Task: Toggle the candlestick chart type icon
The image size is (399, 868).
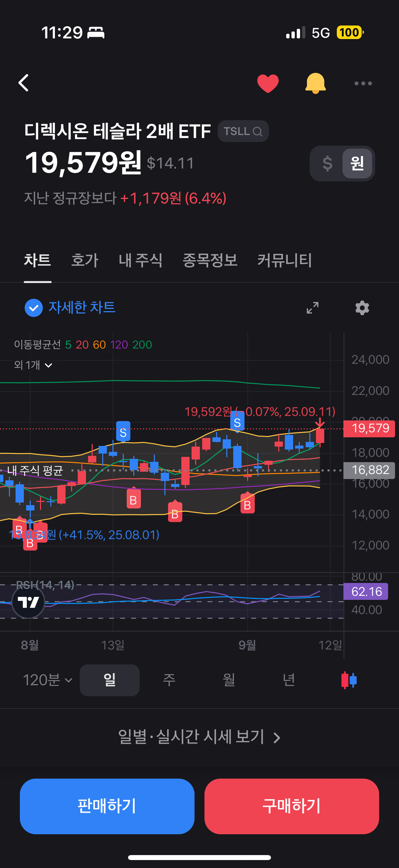Action: 349,680
